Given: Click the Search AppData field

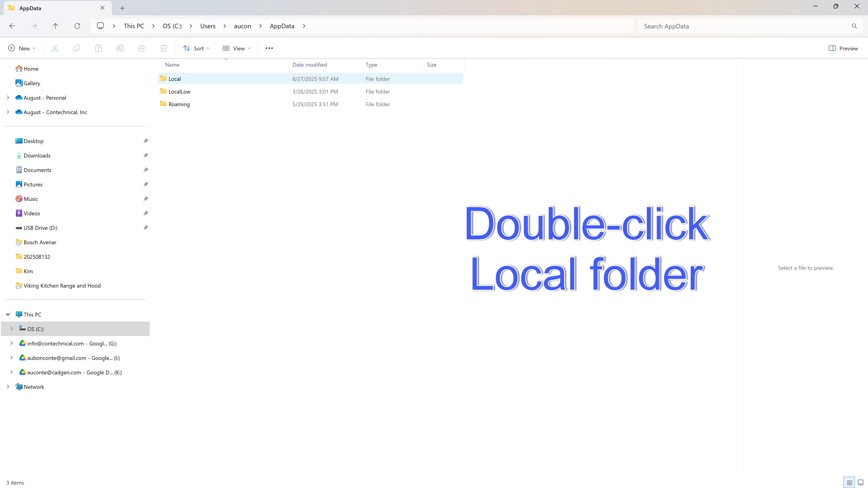Looking at the screenshot, I should tap(750, 26).
